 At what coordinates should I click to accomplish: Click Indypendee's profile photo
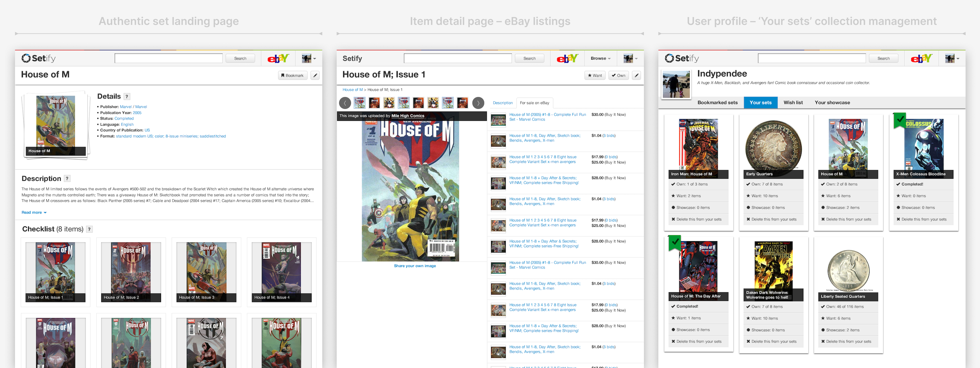(676, 85)
